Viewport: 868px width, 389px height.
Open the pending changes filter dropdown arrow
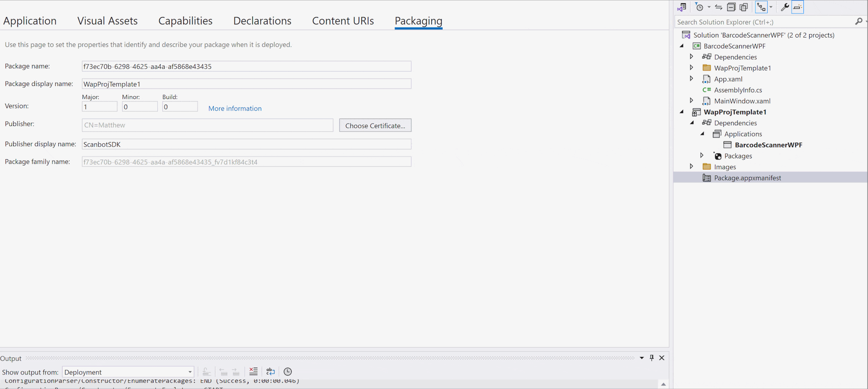[x=709, y=7]
